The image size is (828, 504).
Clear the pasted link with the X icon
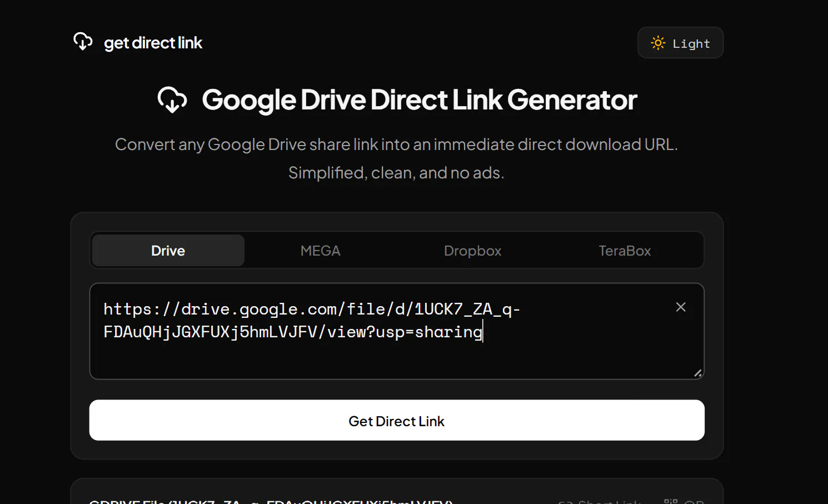681,307
